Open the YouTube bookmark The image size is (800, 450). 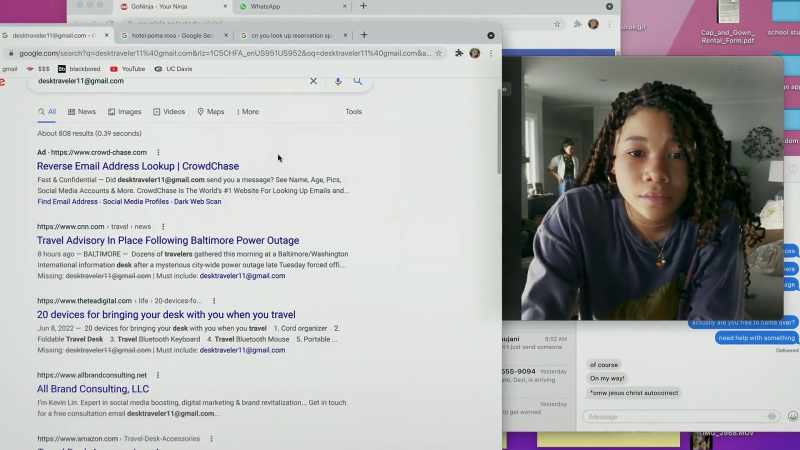(128, 69)
